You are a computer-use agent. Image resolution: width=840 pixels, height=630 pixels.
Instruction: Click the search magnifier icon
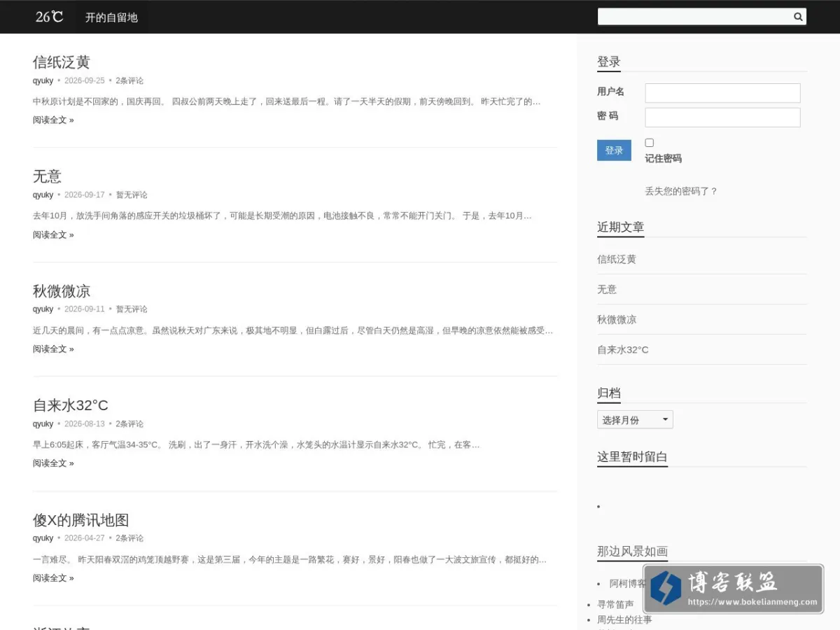coord(798,17)
